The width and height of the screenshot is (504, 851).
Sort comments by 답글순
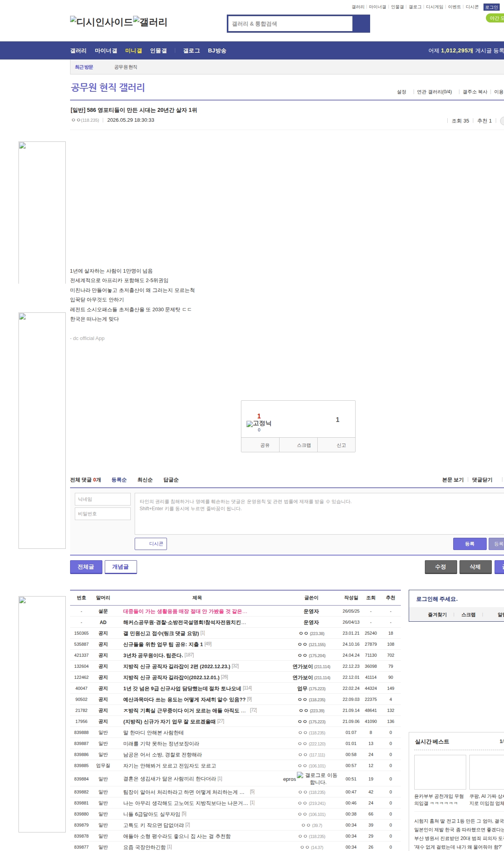171,480
